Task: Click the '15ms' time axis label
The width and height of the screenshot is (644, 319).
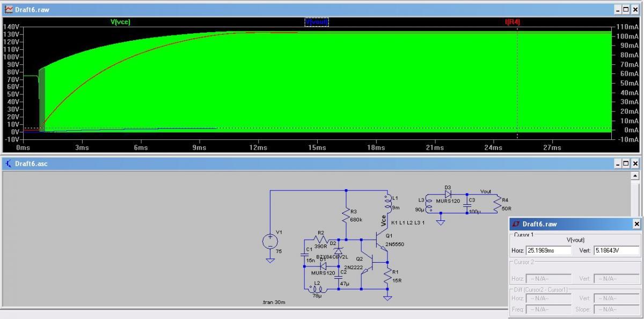Action: click(x=317, y=147)
